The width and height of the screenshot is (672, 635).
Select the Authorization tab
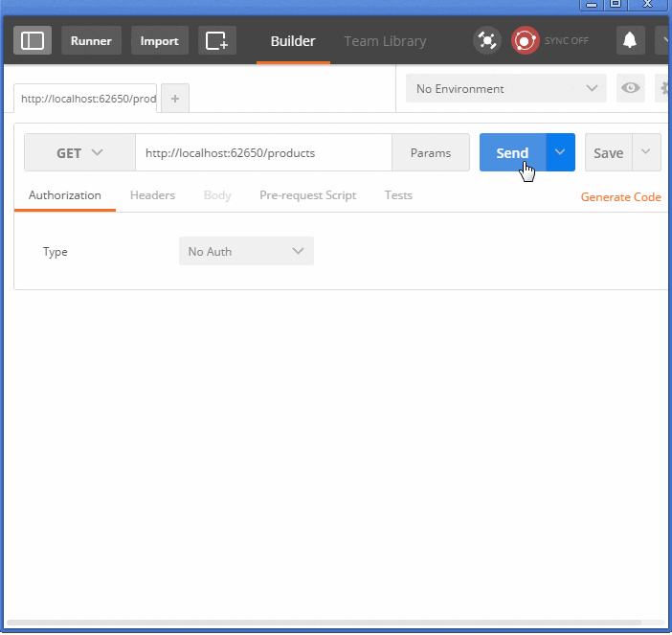click(65, 195)
